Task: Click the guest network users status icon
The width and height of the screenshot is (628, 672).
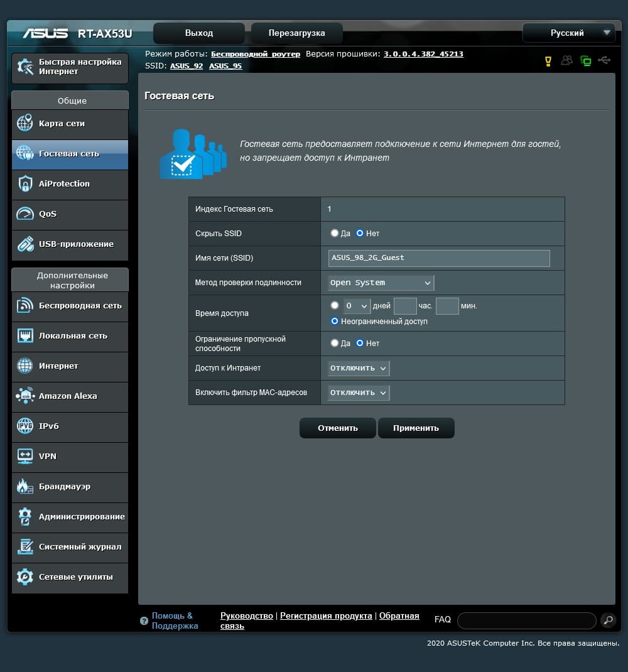Action: pyautogui.click(x=566, y=60)
